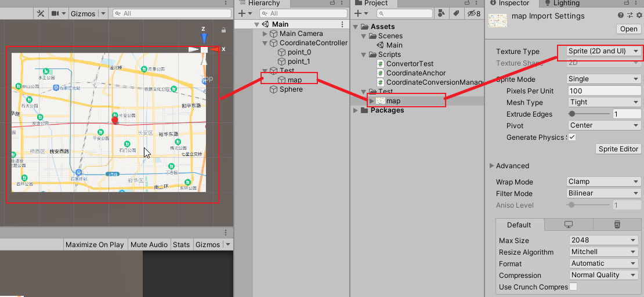Open the scene camera settings icon
Image resolution: width=644 pixels, height=297 pixels.
[56, 13]
